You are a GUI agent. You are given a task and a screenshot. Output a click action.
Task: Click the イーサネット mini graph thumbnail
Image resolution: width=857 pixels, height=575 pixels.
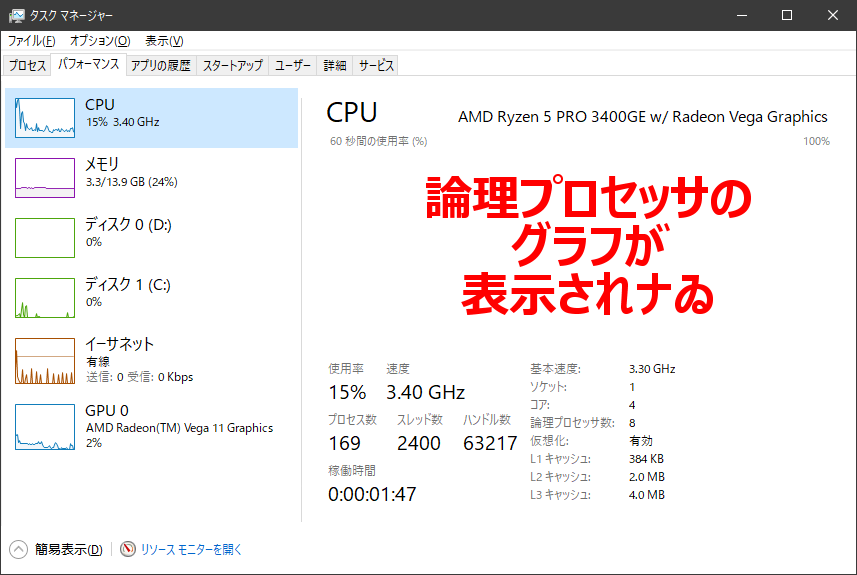point(45,361)
